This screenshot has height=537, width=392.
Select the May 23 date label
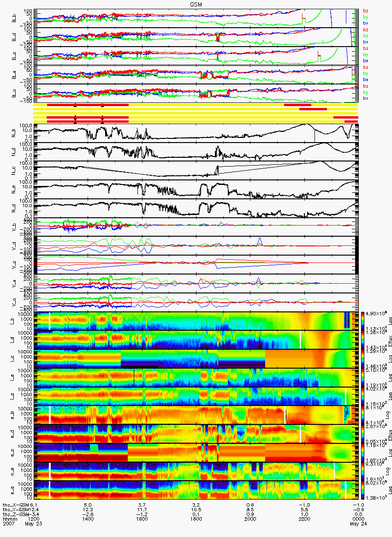pyautogui.click(x=33, y=524)
